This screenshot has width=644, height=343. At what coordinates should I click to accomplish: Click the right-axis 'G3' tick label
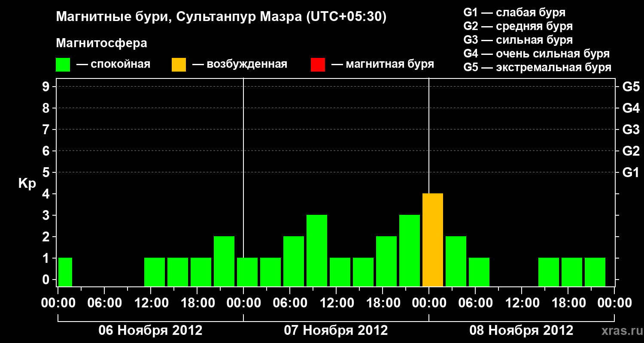[631, 129]
